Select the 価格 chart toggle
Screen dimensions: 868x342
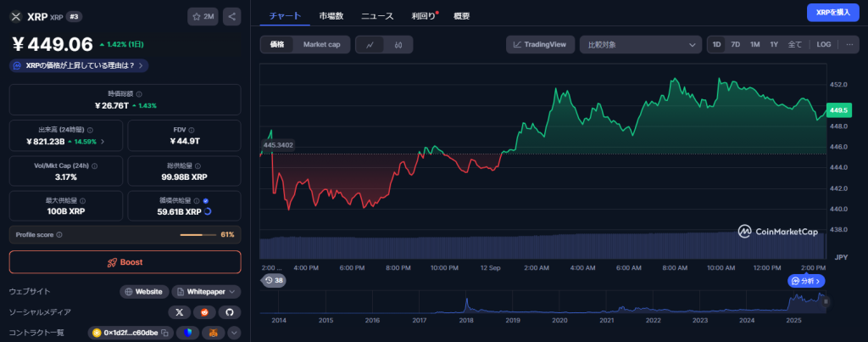[277, 45]
